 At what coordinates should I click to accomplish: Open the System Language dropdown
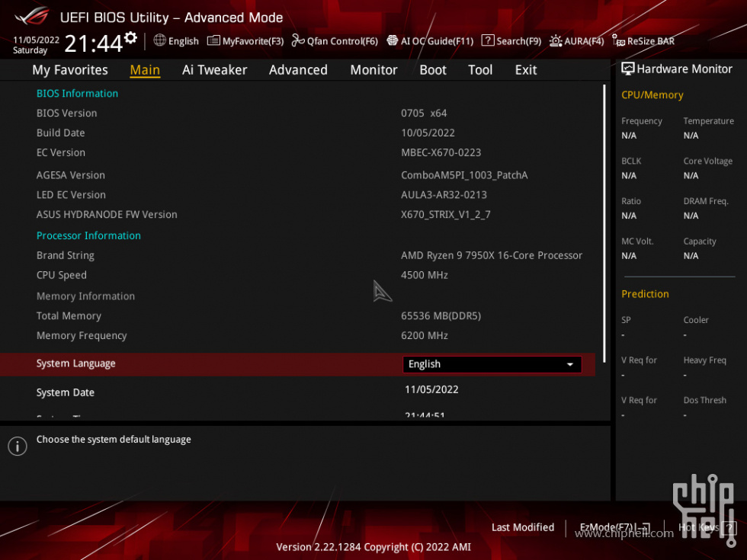(x=492, y=364)
